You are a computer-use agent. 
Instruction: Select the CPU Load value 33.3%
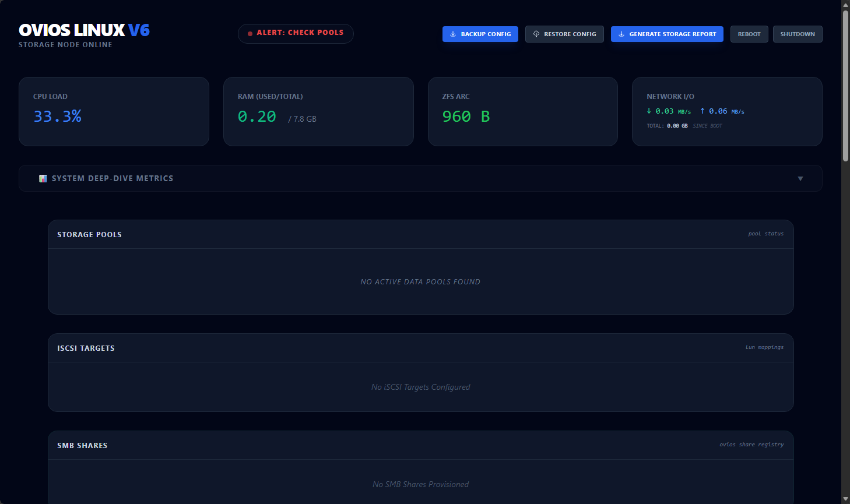pyautogui.click(x=57, y=117)
